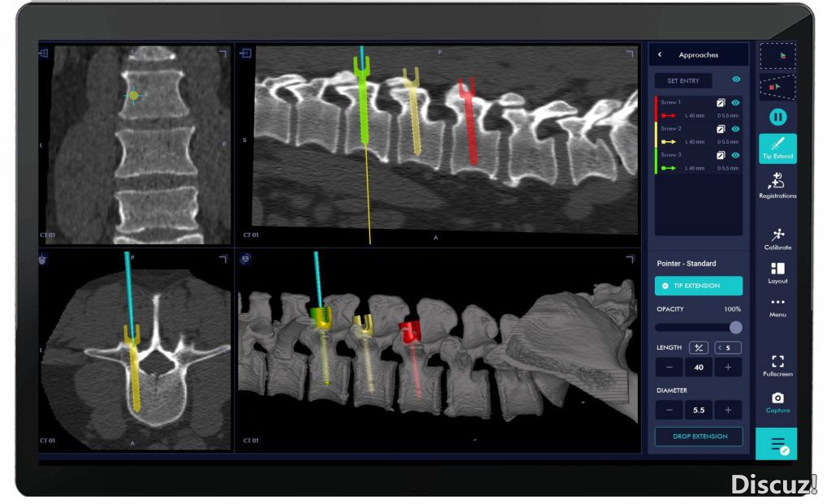
Task: Activate the Tip Extend tool
Action: [777, 149]
